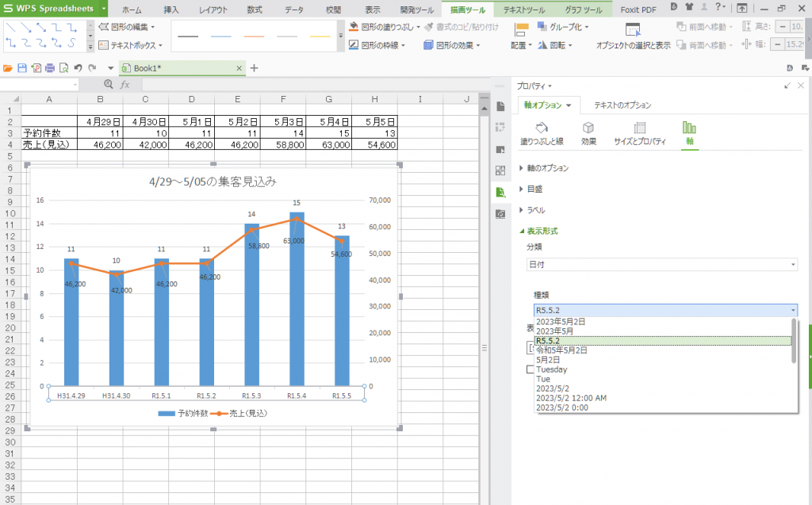Switch to the テキストのオプション tab
This screenshot has height=505, width=812.
point(622,105)
